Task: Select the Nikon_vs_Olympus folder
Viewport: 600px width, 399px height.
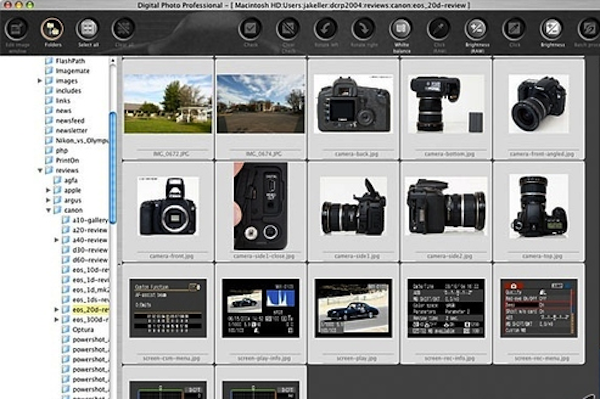Action: [x=77, y=140]
